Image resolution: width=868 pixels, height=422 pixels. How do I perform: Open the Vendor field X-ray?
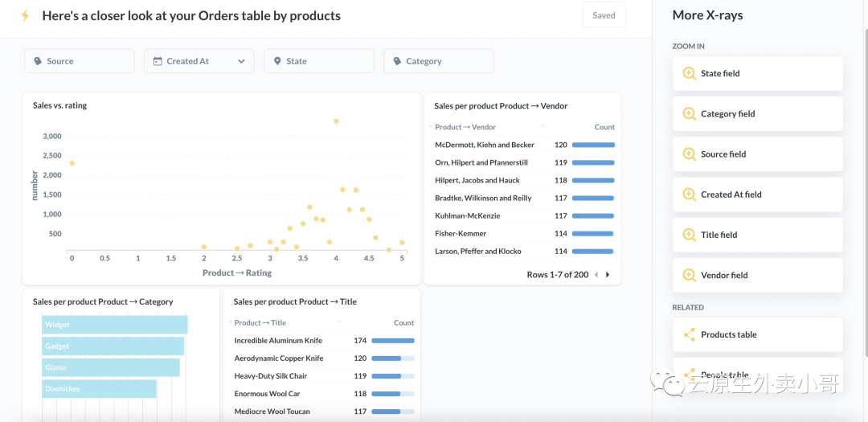[757, 275]
